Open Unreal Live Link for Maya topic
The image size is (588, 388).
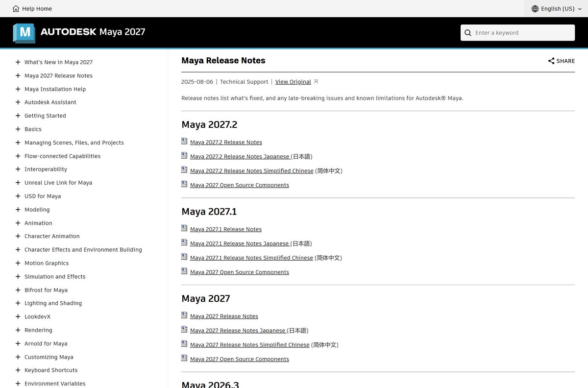tap(58, 183)
